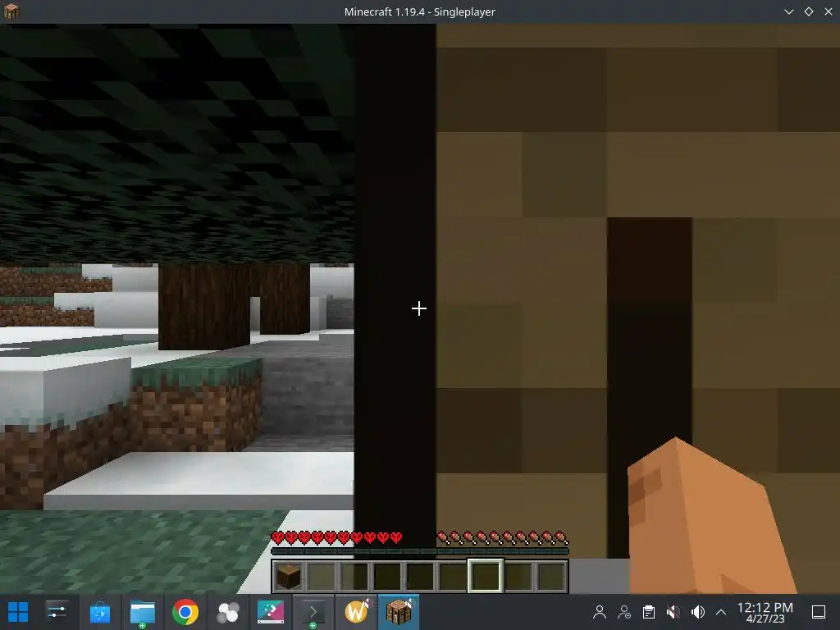
Task: Open the clock showing 12:12 PM
Action: 765,612
